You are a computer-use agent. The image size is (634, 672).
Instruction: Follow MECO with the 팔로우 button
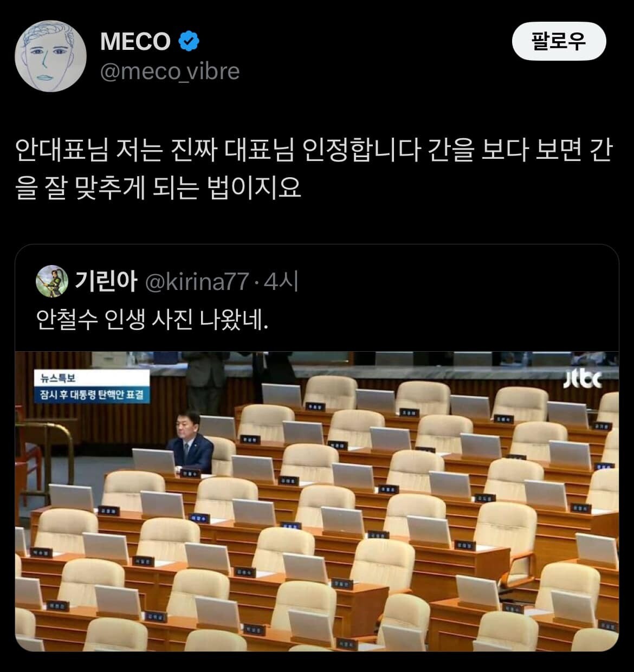[559, 41]
